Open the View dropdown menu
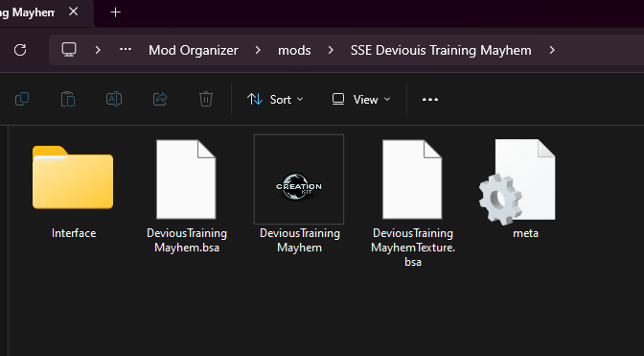The height and width of the screenshot is (356, 644). [x=361, y=100]
